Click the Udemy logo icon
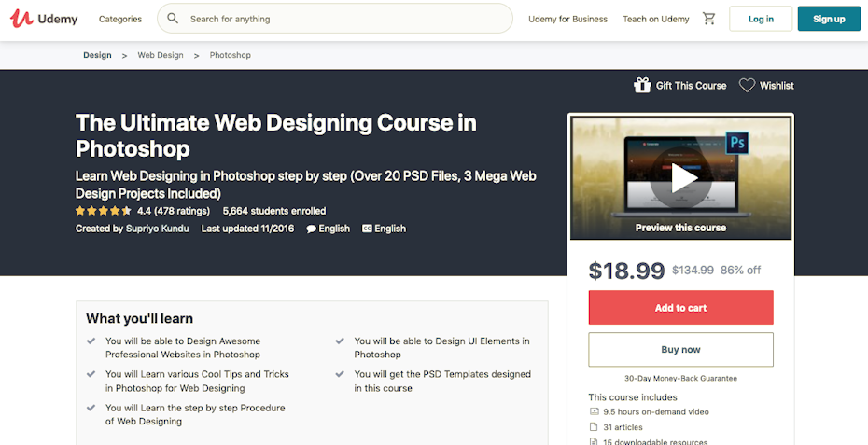Viewport: 868px width, 445px height. click(21, 19)
